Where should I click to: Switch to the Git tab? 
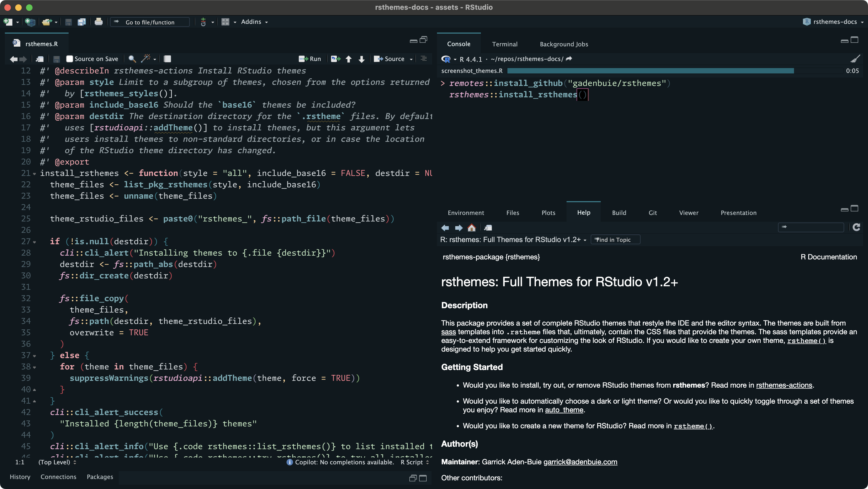(x=652, y=213)
